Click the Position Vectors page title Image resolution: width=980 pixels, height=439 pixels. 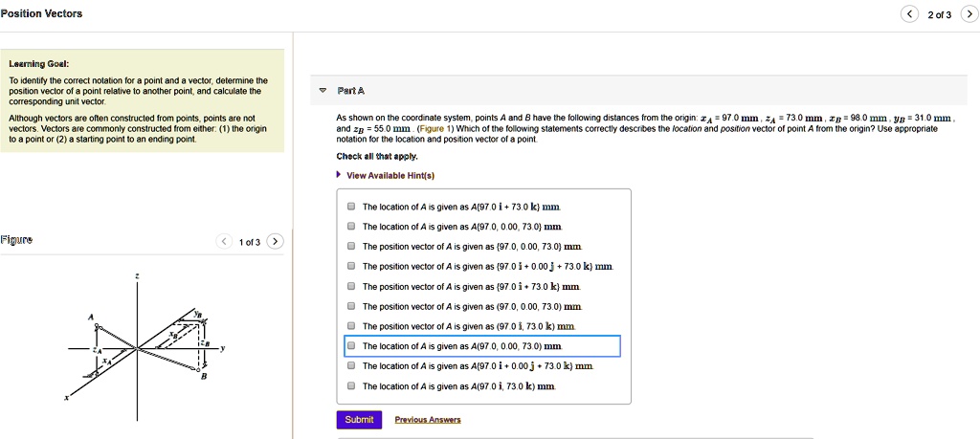(41, 13)
